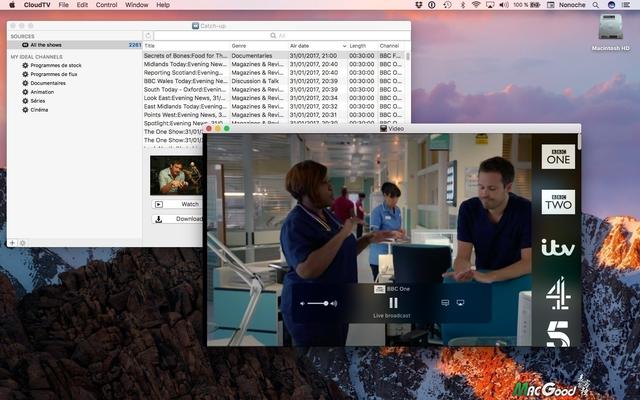Sort shows by Air date column

coord(318,46)
